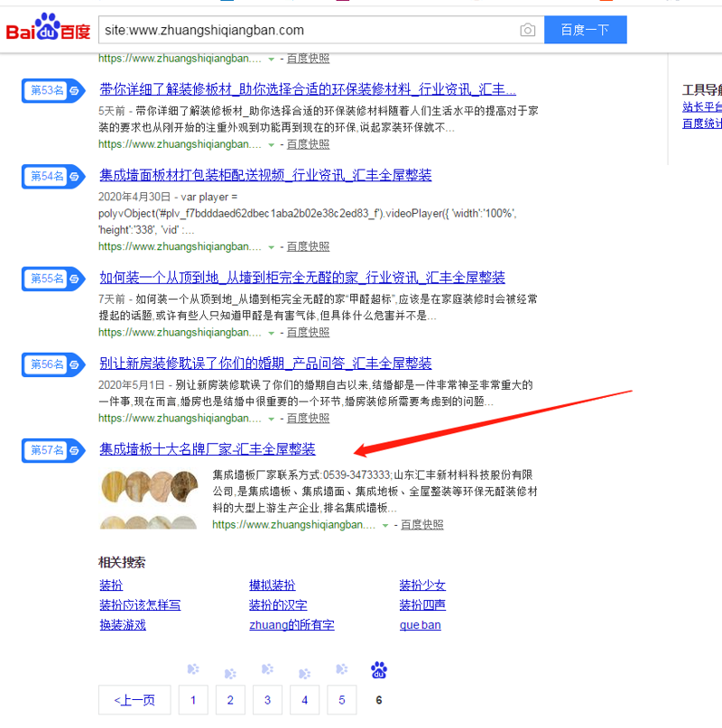Open 百度快照 for 第55名 result
Screen dimensions: 722x728
[x=308, y=333]
